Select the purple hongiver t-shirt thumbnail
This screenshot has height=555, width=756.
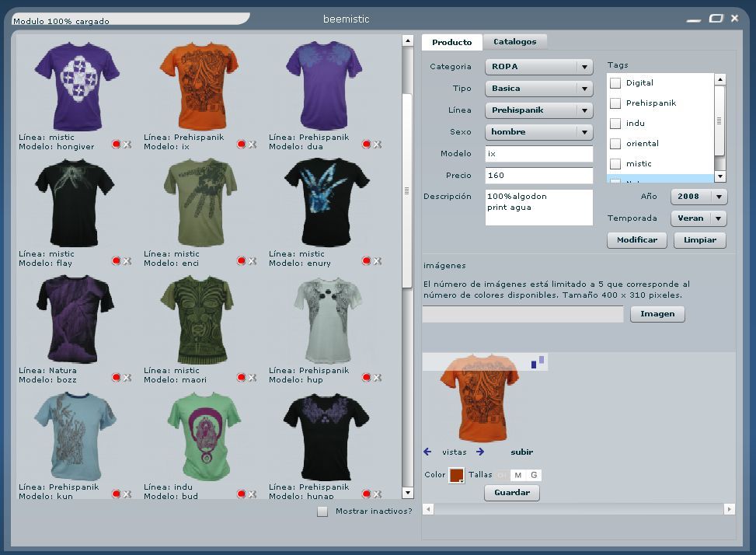[x=77, y=86]
